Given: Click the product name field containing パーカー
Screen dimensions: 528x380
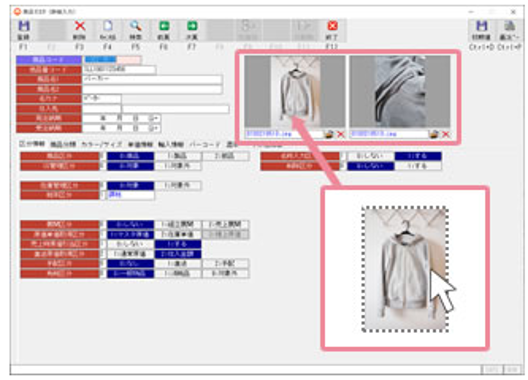Looking at the screenshot, I should point(152,80).
